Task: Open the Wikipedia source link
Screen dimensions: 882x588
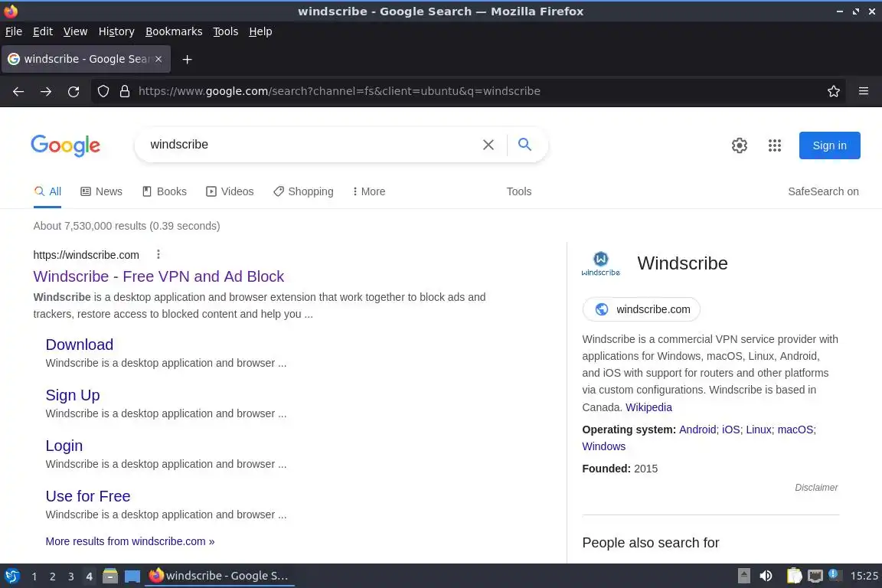Action: pos(648,407)
